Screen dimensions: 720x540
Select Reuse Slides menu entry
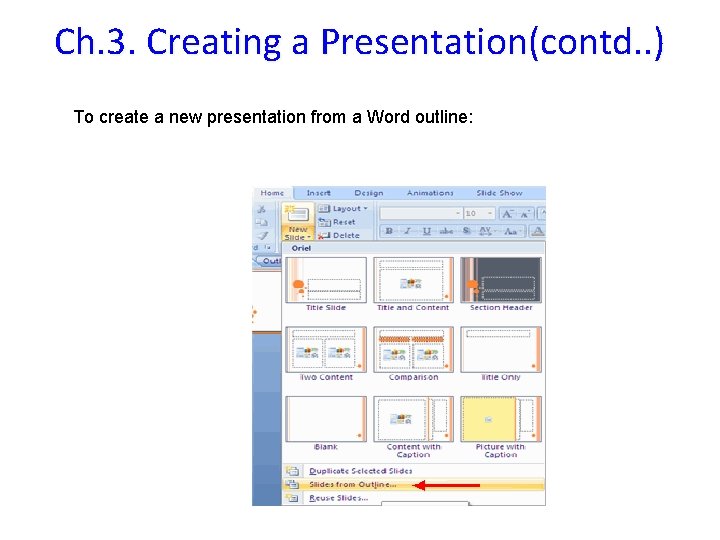(413, 498)
